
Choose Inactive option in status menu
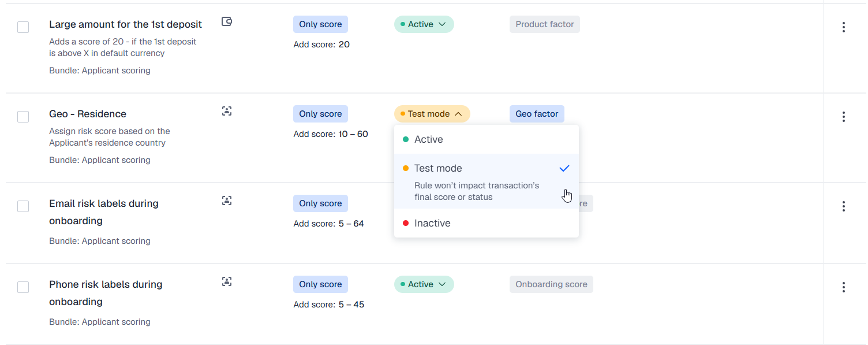click(432, 223)
